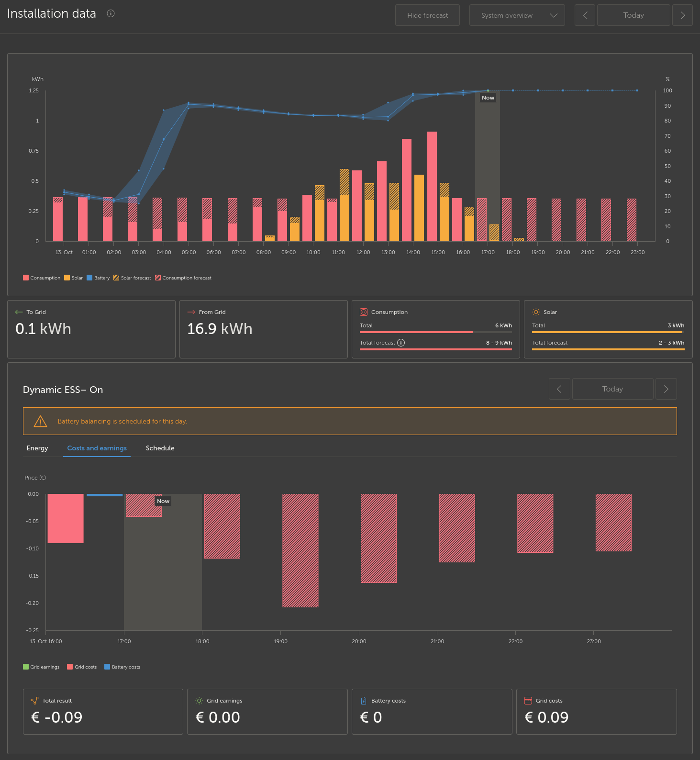Click the Total forecast info icon
The width and height of the screenshot is (700, 760).
coord(401,343)
